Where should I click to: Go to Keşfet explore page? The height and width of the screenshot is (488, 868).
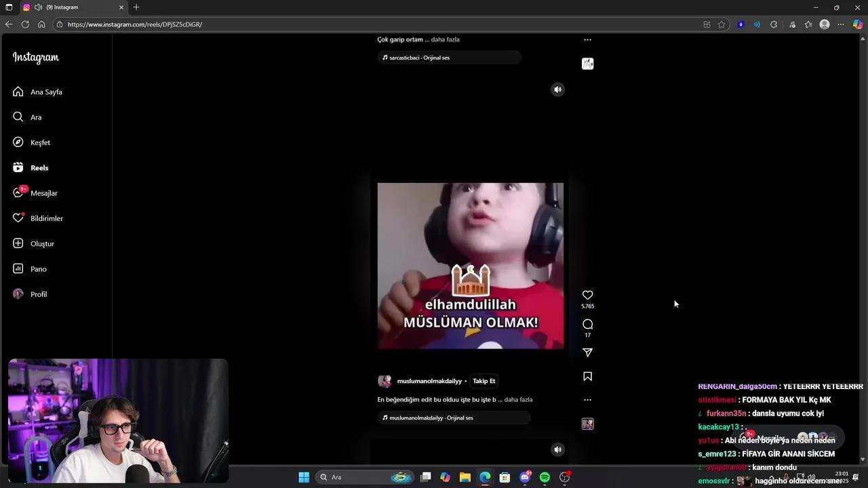31,142
